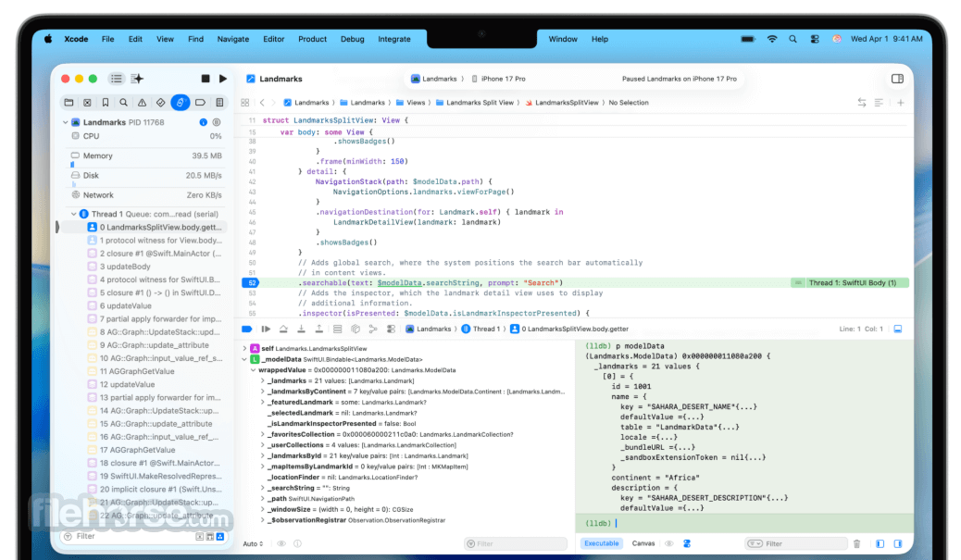Image resolution: width=961 pixels, height=560 pixels.
Task: Select the Memory gauge row
Action: [x=146, y=156]
